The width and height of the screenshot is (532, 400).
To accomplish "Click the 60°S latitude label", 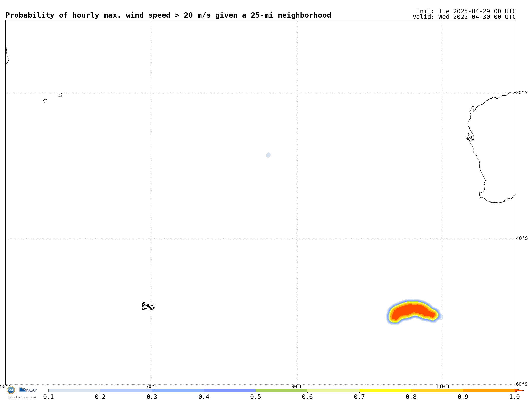I will click(x=522, y=384).
